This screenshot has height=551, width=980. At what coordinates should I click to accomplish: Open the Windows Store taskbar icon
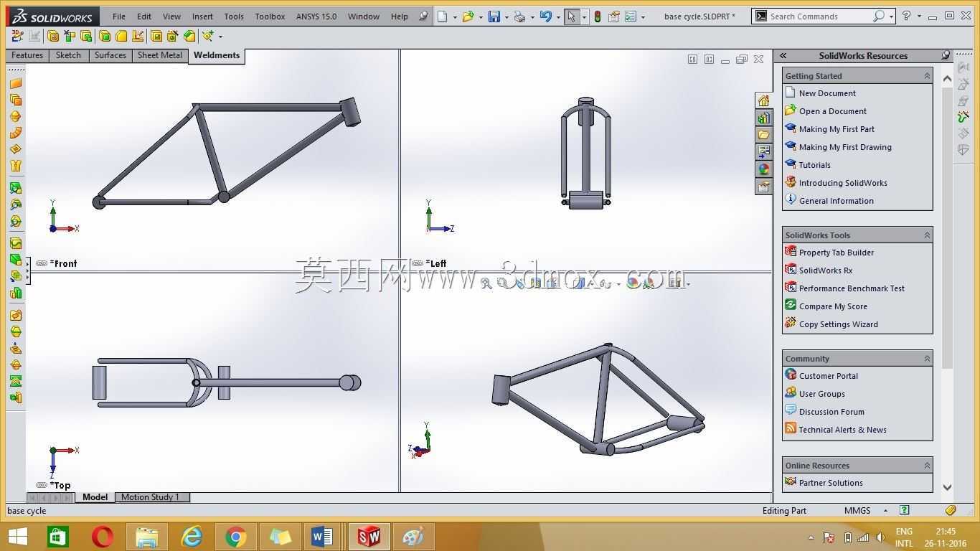tap(58, 537)
